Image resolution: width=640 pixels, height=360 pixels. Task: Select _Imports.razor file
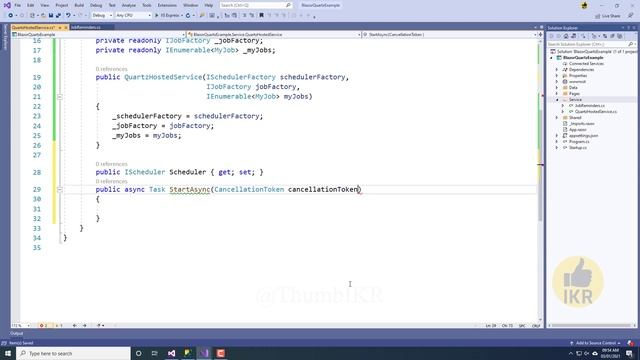(582, 124)
